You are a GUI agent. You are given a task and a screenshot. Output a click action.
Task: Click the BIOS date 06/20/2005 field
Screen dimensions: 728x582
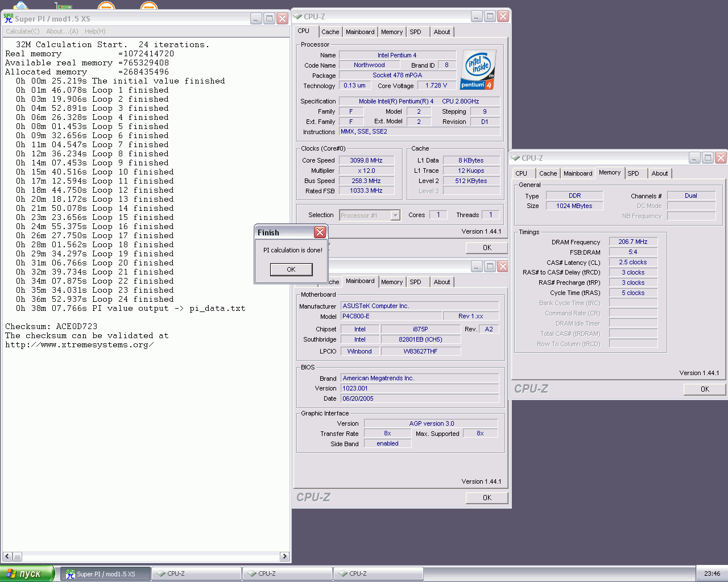(x=420, y=398)
